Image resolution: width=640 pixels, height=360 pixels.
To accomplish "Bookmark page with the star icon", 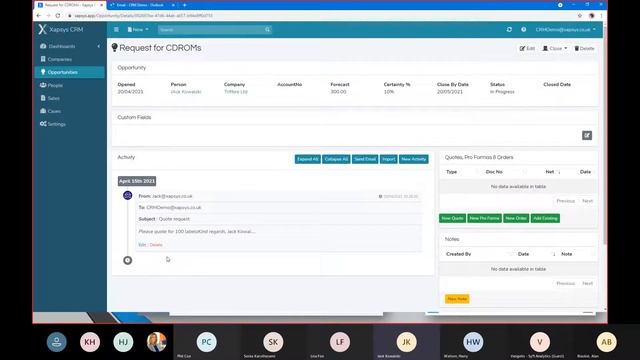I will [x=580, y=16].
